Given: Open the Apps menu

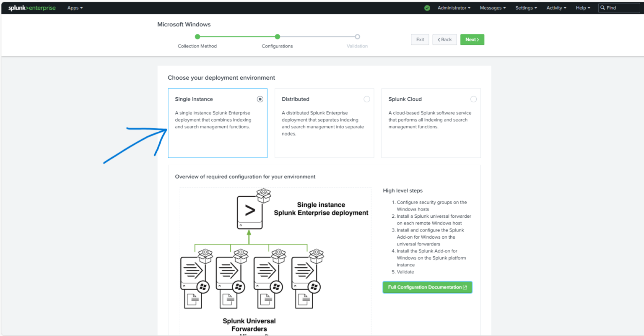Looking at the screenshot, I should pyautogui.click(x=75, y=8).
